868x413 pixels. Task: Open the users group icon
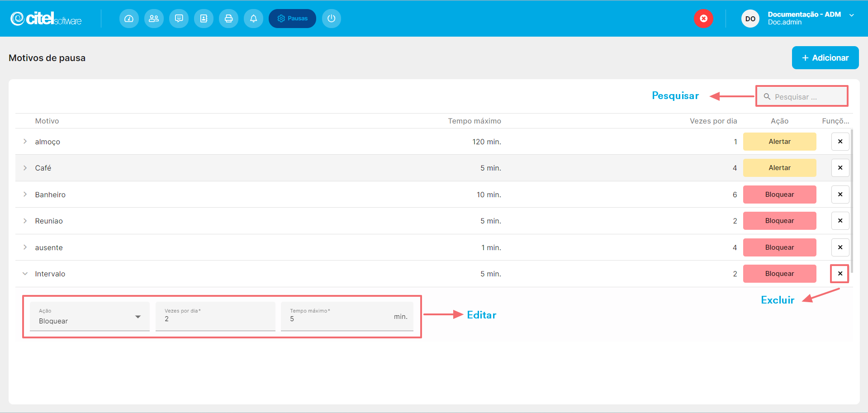point(154,19)
